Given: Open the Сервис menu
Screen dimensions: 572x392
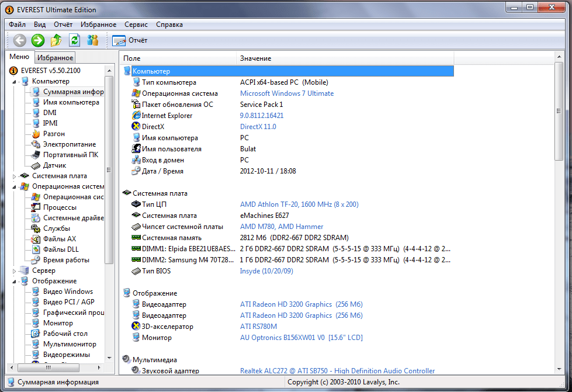Looking at the screenshot, I should coord(136,25).
